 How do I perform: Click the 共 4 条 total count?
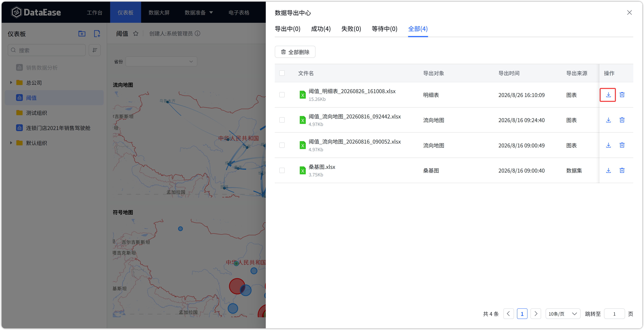click(x=491, y=314)
